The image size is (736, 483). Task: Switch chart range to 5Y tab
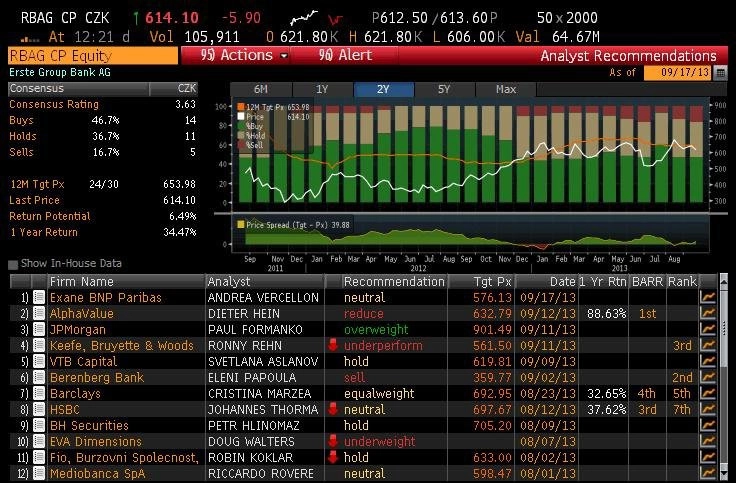[x=445, y=89]
